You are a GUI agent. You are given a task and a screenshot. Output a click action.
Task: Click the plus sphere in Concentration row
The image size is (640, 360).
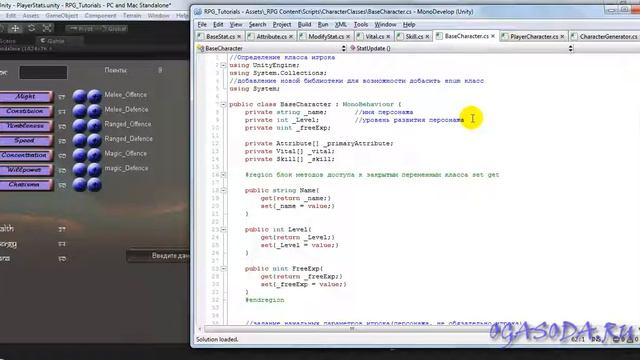point(94,155)
